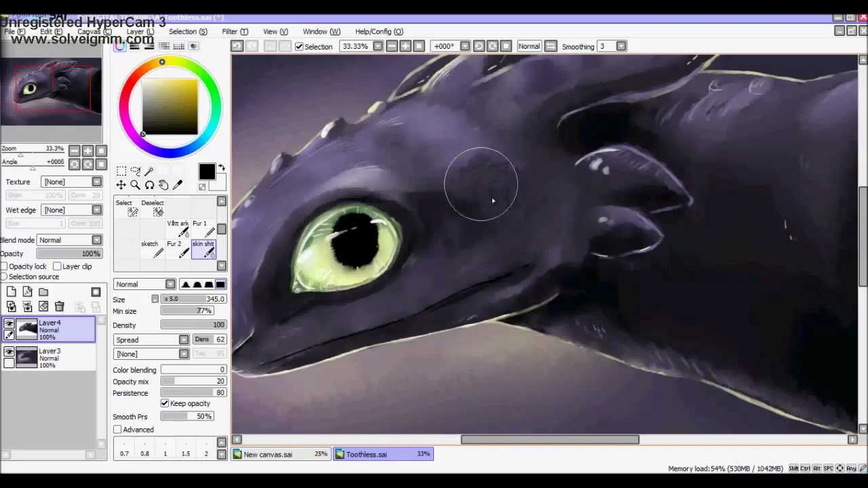Select the flat square brush tip shape
This screenshot has height=488, width=868.
click(x=220, y=285)
